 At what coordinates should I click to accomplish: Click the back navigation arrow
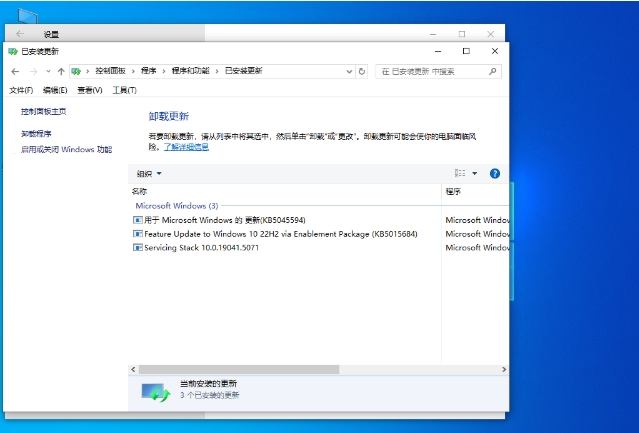[15, 71]
